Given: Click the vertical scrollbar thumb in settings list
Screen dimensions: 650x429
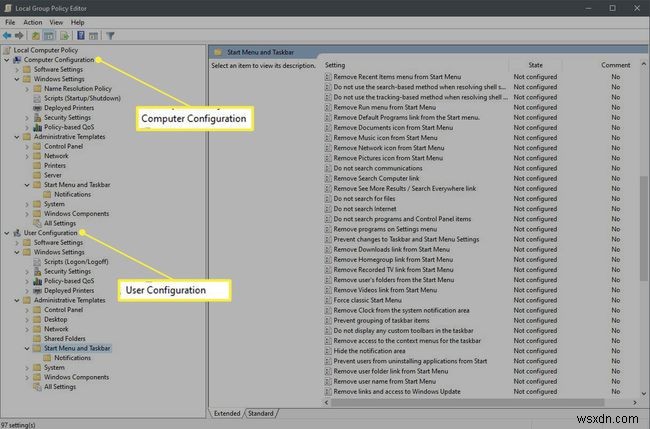Looking at the screenshot, I should pyautogui.click(x=643, y=228).
